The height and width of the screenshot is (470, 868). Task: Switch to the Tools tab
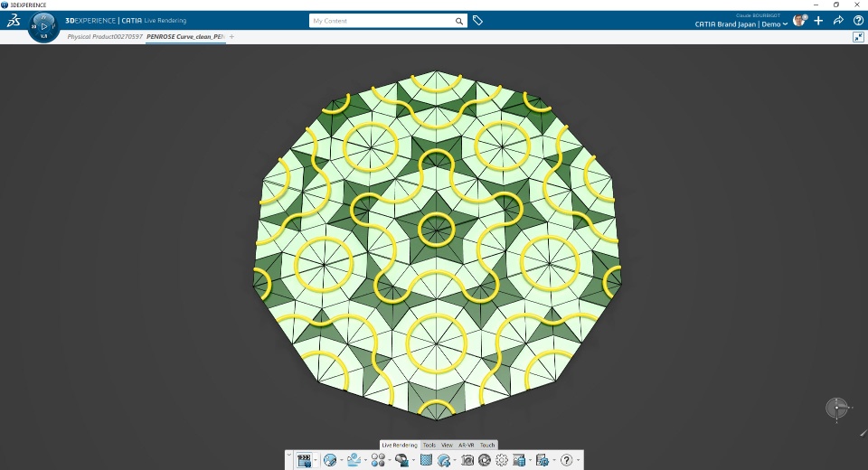(429, 445)
